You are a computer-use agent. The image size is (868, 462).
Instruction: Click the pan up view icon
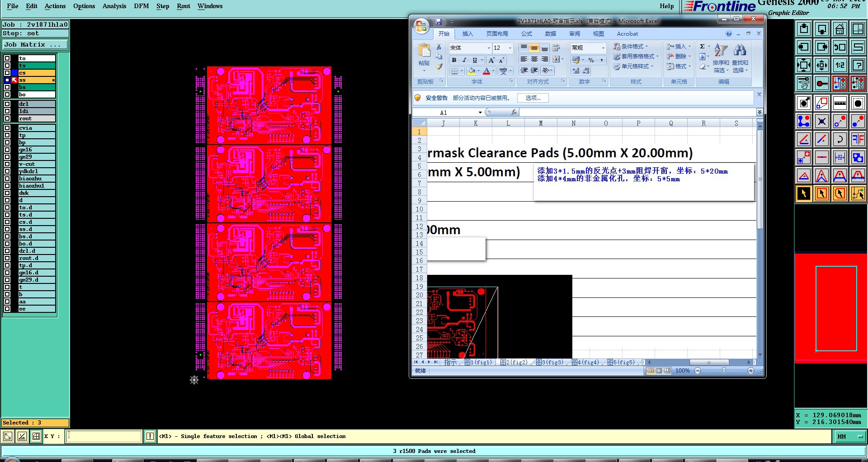click(x=804, y=29)
